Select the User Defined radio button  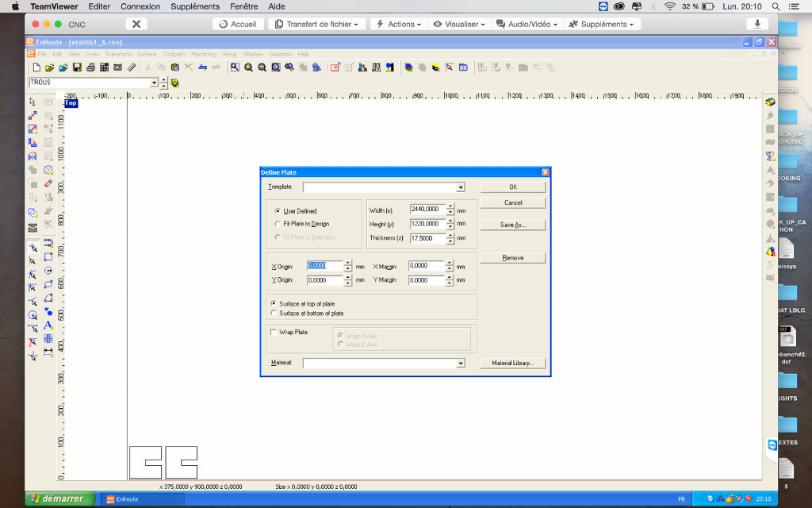(x=278, y=211)
